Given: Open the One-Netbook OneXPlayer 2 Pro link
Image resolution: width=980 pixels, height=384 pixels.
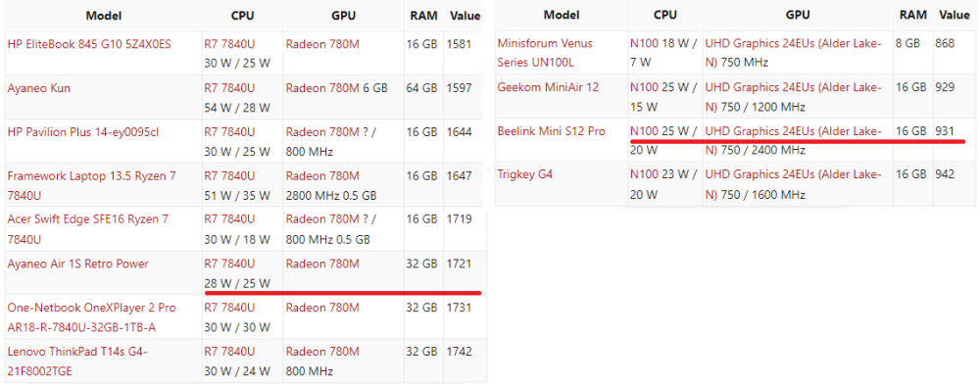Looking at the screenshot, I should (92, 317).
